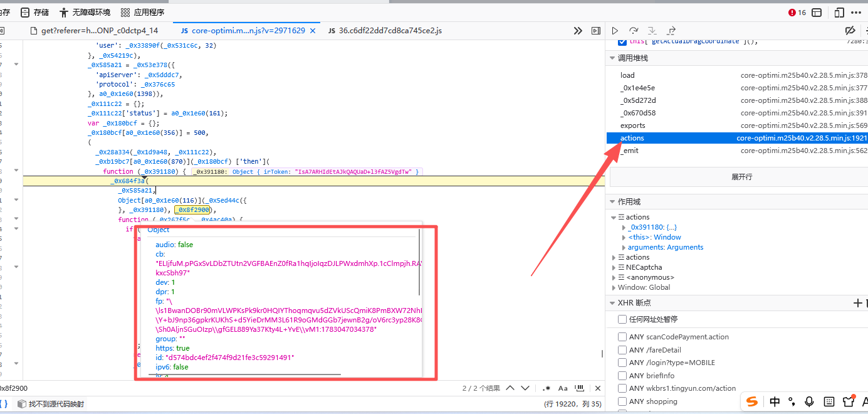This screenshot has width=868, height=414.
Task: Select the _0x1e4e5e call stack frame
Action: point(737,88)
